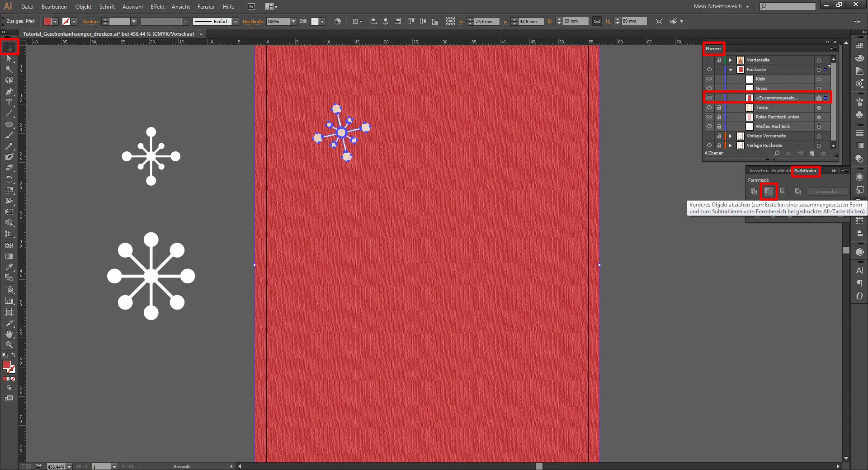
Task: Expand the Vorlage Vorderseite layer
Action: [731, 136]
